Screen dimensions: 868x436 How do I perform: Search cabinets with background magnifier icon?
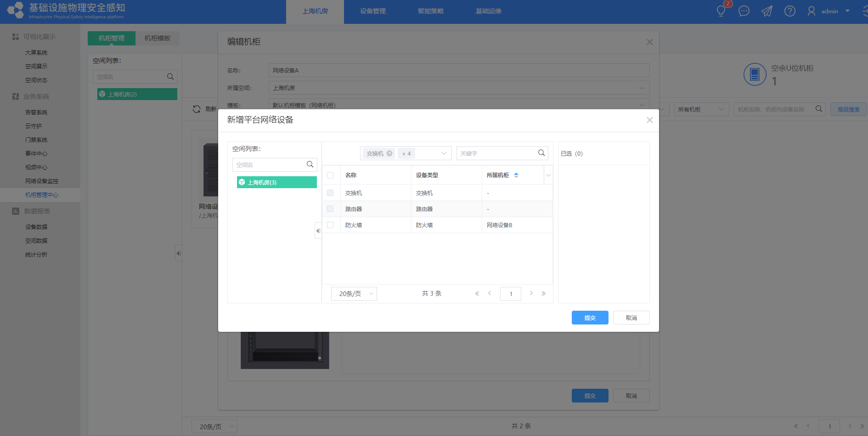pos(819,109)
